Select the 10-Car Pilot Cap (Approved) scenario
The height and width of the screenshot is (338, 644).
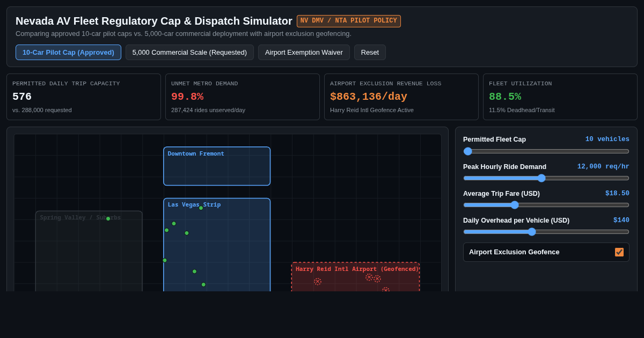[68, 52]
